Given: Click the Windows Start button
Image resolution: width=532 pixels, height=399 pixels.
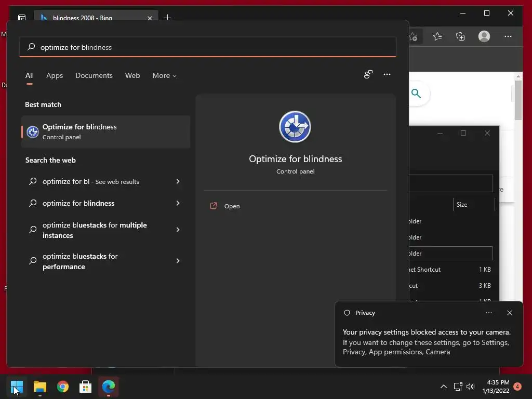Looking at the screenshot, I should point(17,387).
